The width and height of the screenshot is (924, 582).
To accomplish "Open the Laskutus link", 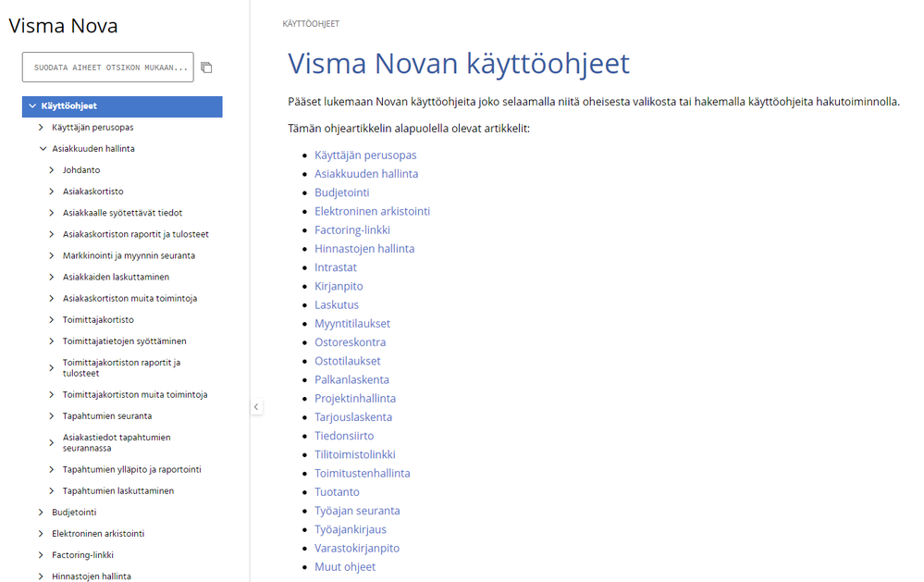I will point(337,304).
